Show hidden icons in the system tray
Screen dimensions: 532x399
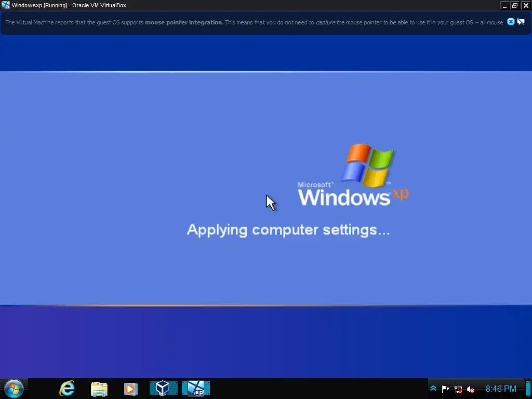click(x=433, y=389)
